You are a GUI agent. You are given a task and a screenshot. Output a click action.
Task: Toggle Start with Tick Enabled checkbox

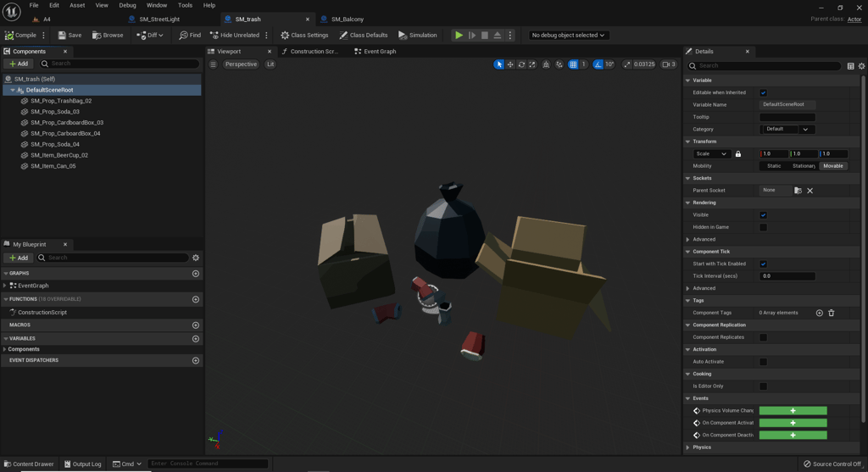pos(763,264)
